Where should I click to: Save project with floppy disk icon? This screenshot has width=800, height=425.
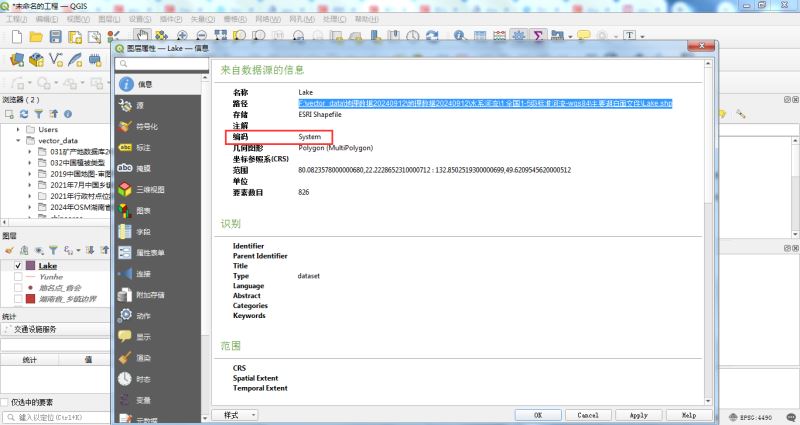[55, 36]
